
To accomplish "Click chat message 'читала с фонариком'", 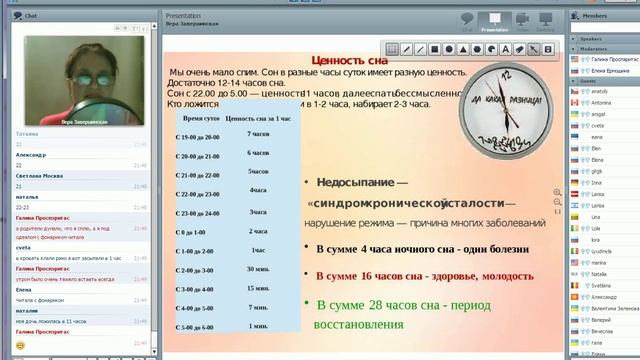I will (40, 300).
